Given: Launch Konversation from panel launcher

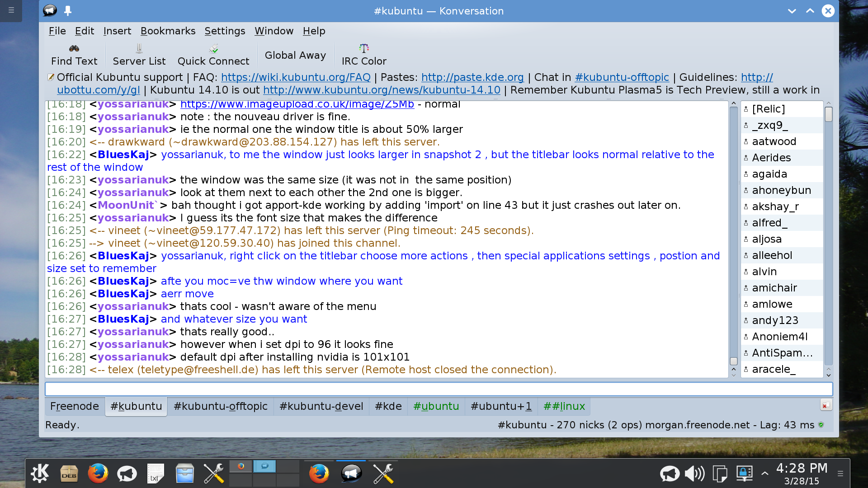Looking at the screenshot, I should coord(127,474).
